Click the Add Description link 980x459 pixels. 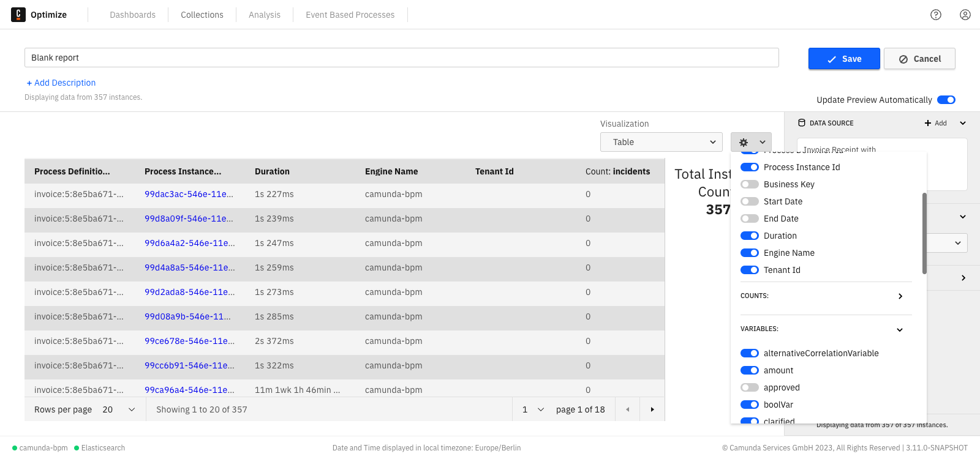(x=61, y=83)
